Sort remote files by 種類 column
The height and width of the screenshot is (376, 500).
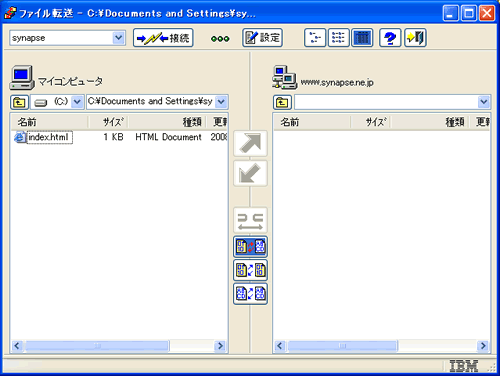point(430,122)
